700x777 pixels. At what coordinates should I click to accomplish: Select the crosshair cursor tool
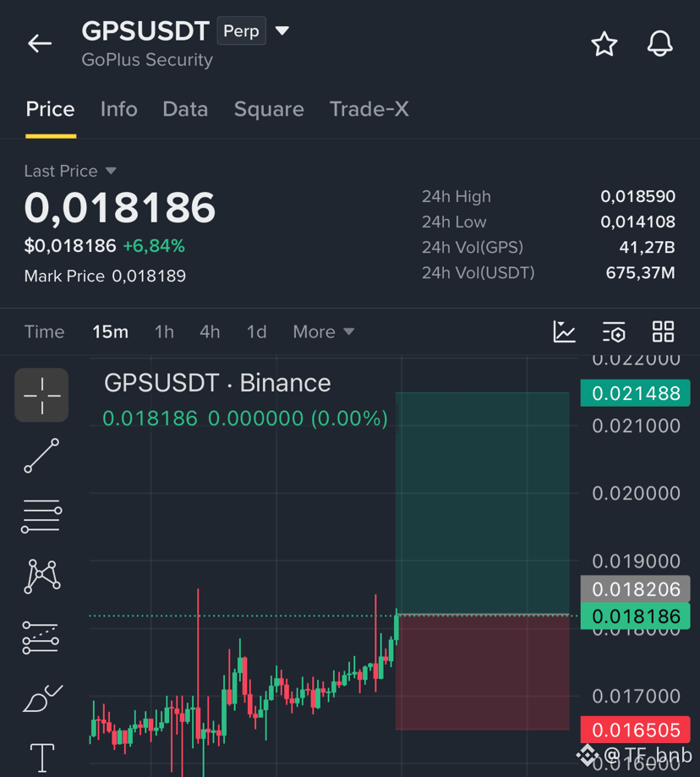click(41, 395)
